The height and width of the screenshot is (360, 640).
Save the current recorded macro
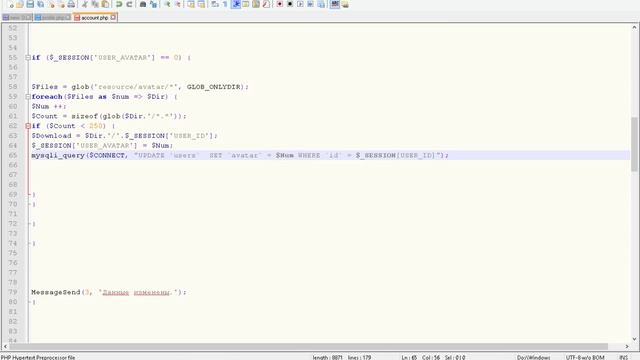click(x=321, y=4)
